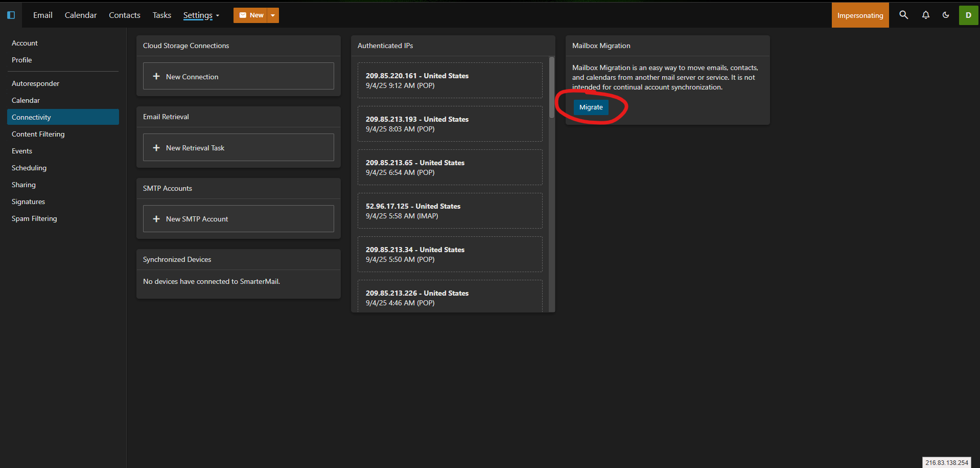Click the Impersonating badge
The height and width of the screenshot is (468, 980).
pos(859,15)
